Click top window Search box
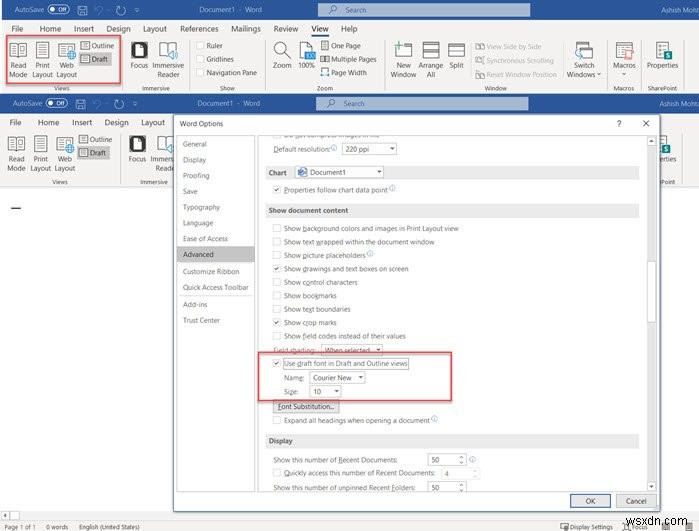Image resolution: width=699 pixels, height=531 pixels. tap(424, 10)
